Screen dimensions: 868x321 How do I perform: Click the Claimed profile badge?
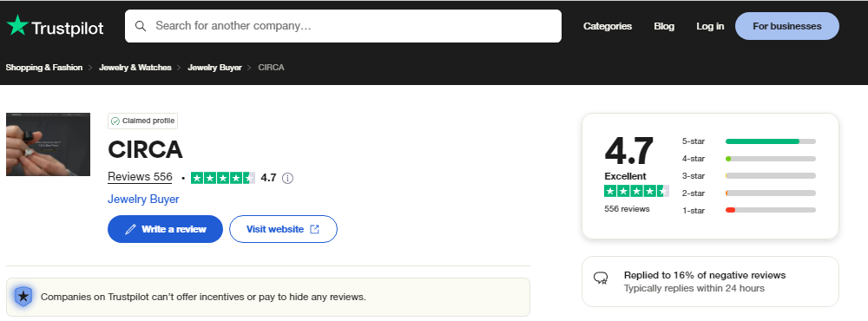pos(143,121)
